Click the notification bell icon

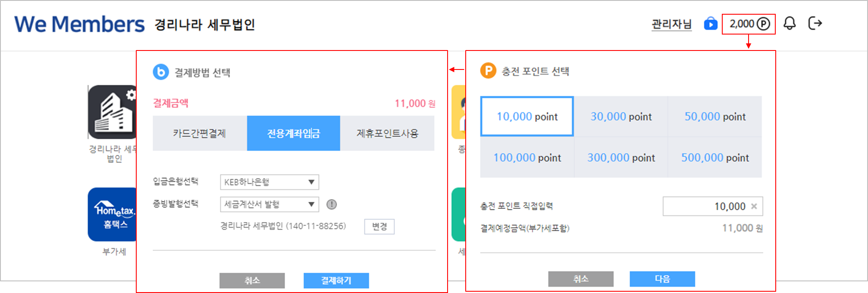pyautogui.click(x=789, y=23)
